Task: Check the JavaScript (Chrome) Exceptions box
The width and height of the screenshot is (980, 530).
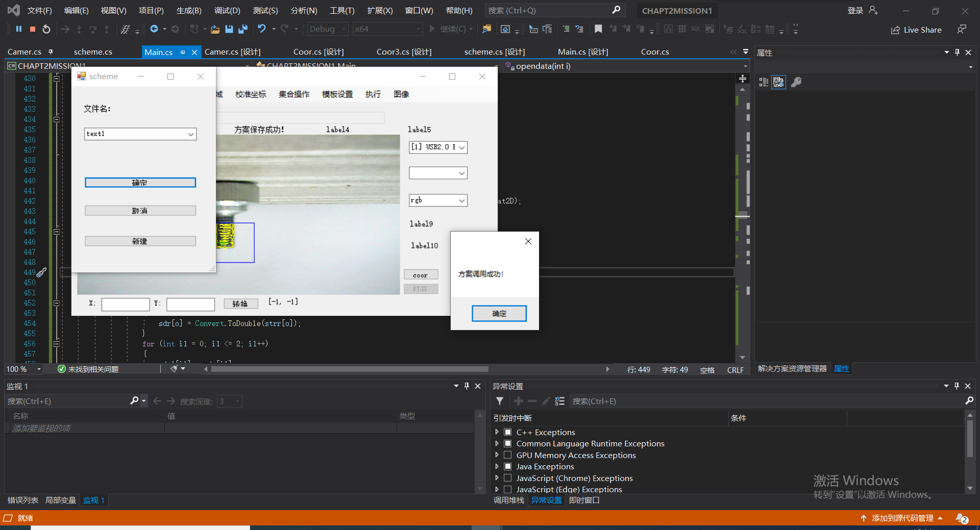Action: pos(508,478)
